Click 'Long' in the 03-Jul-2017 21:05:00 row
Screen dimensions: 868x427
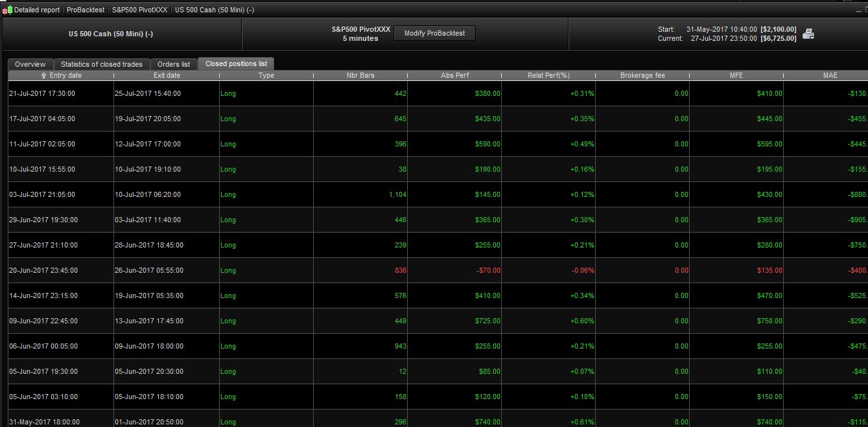coord(228,194)
